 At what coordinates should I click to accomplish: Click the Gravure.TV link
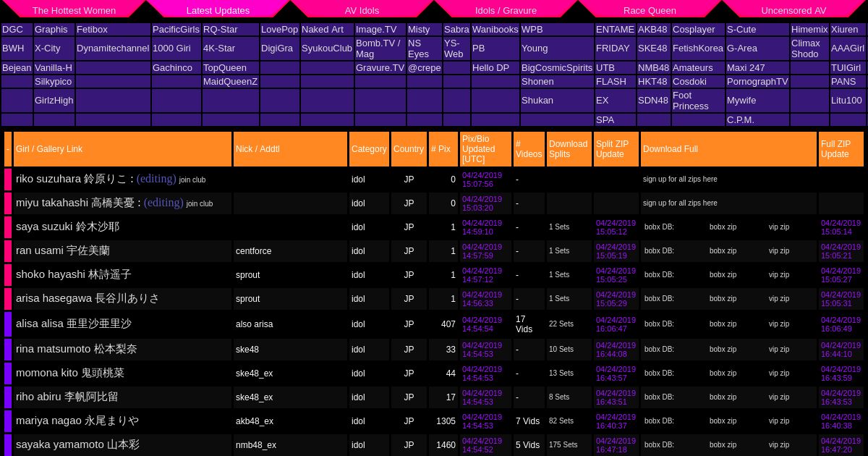click(x=380, y=68)
